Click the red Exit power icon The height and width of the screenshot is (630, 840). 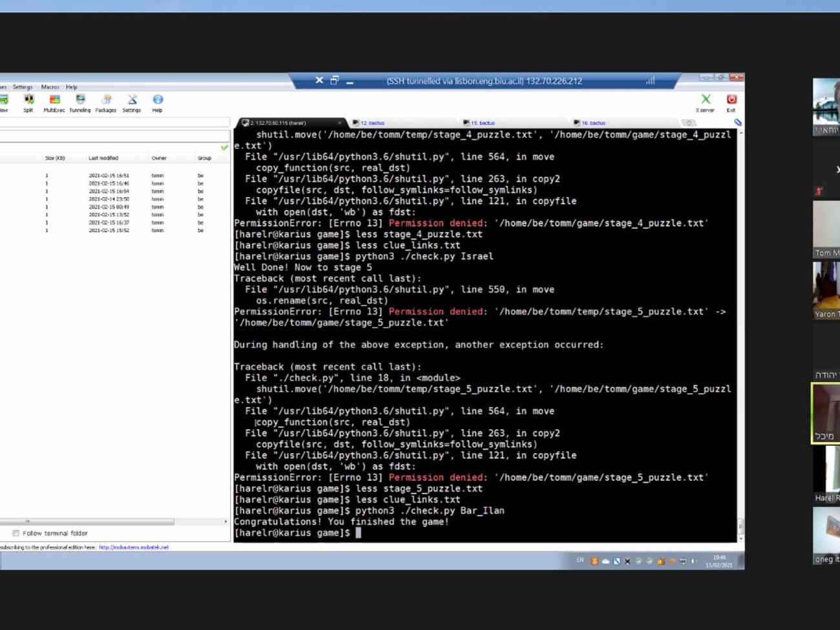click(731, 101)
